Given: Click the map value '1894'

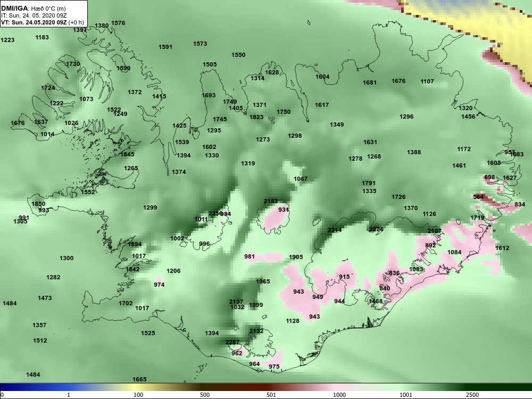Looking at the screenshot, I should coord(135,244).
